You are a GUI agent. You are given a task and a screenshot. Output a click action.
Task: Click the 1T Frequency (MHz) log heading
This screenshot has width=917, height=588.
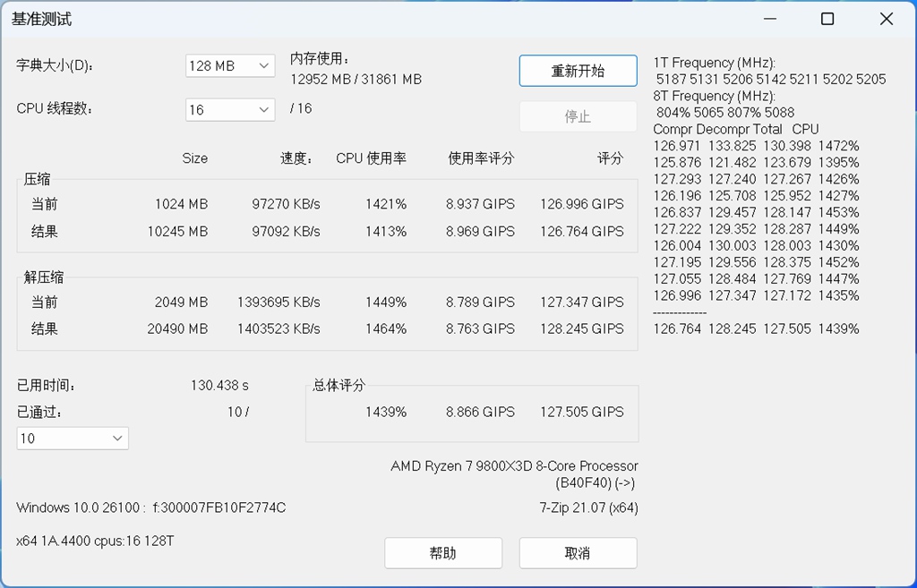point(714,64)
